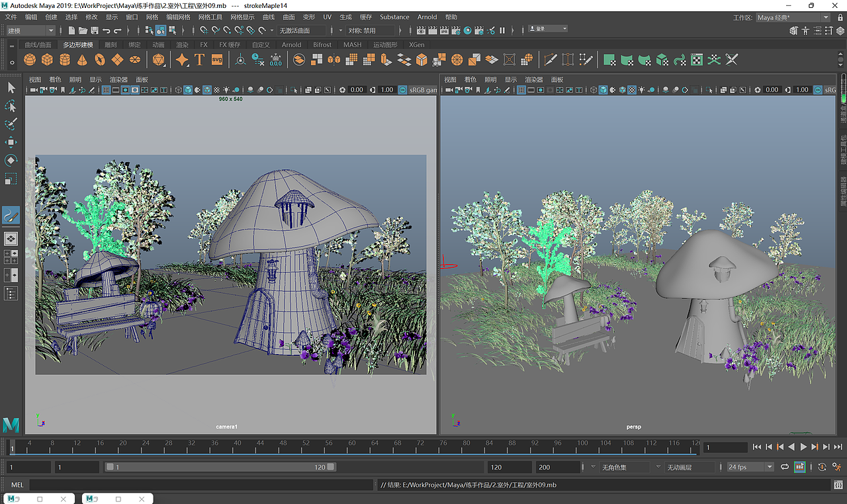The image size is (847, 504).
Task: Open the 建模 menu set dropdown
Action: [x=31, y=30]
